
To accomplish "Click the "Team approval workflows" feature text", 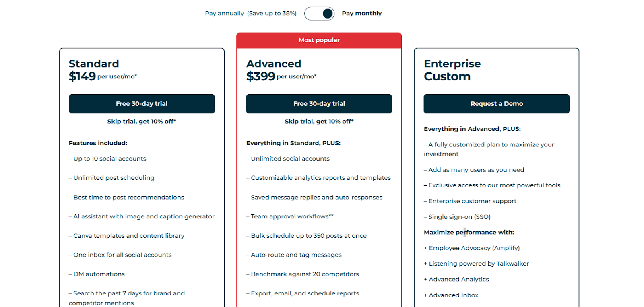I will [x=292, y=216].
